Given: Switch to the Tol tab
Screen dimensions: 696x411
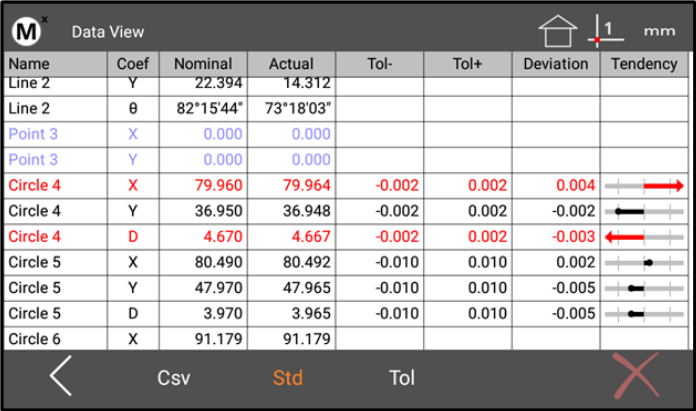Looking at the screenshot, I should [x=402, y=378].
